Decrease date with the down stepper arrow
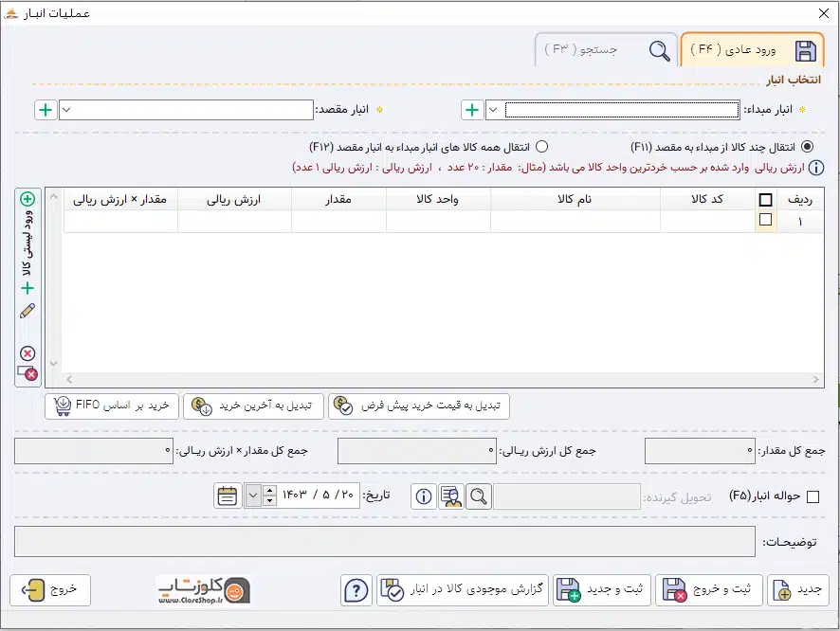The width and height of the screenshot is (840, 631). click(x=269, y=501)
